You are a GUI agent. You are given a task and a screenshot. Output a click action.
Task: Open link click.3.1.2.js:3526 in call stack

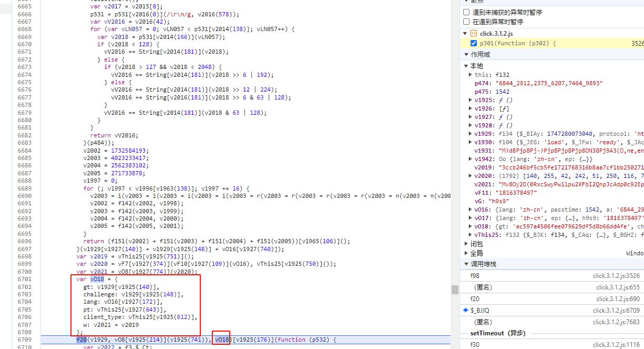pyautogui.click(x=617, y=275)
